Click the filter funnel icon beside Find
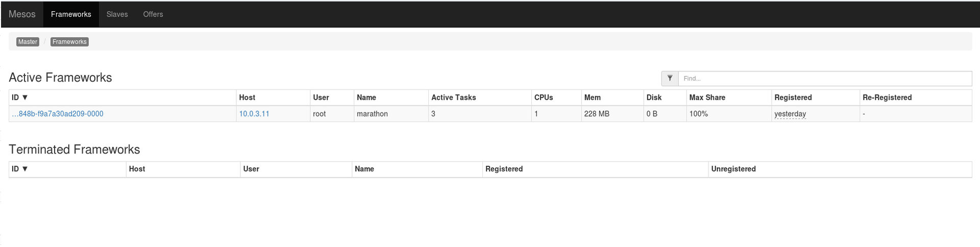This screenshot has width=980, height=247. [670, 78]
